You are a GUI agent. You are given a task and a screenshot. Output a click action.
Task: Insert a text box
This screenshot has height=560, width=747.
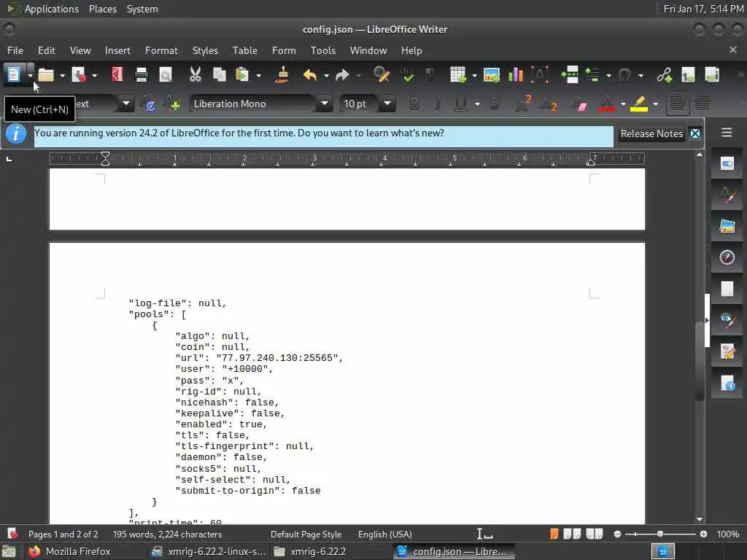(x=540, y=75)
